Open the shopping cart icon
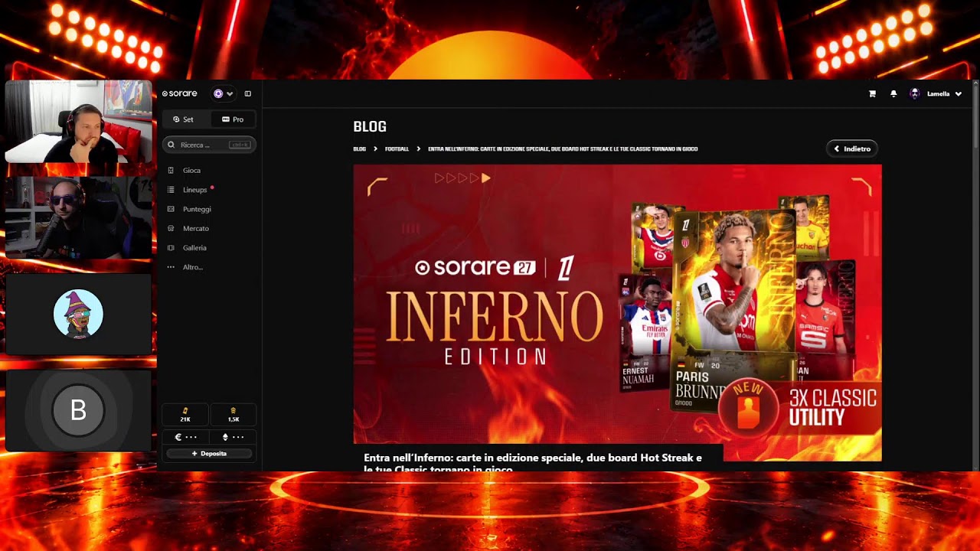 (x=872, y=93)
